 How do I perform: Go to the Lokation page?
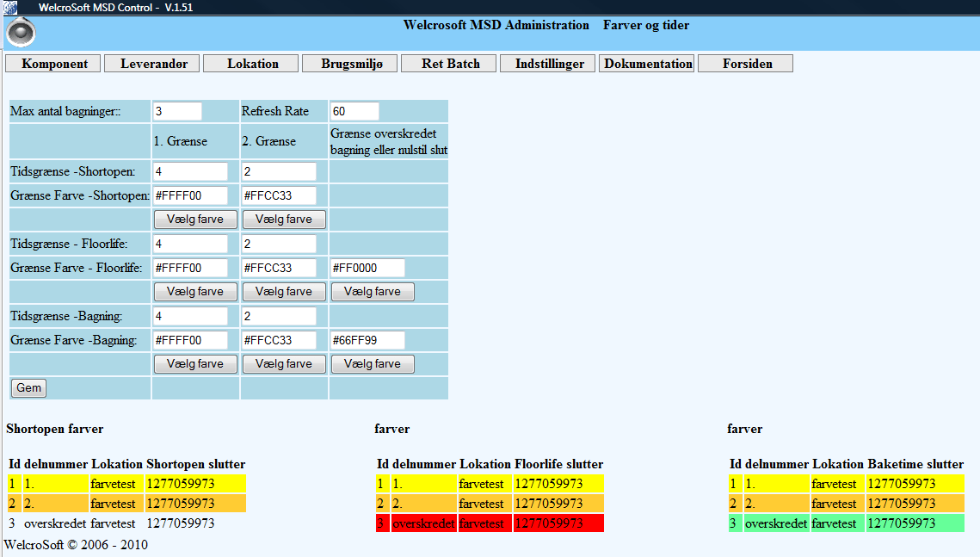(x=250, y=64)
